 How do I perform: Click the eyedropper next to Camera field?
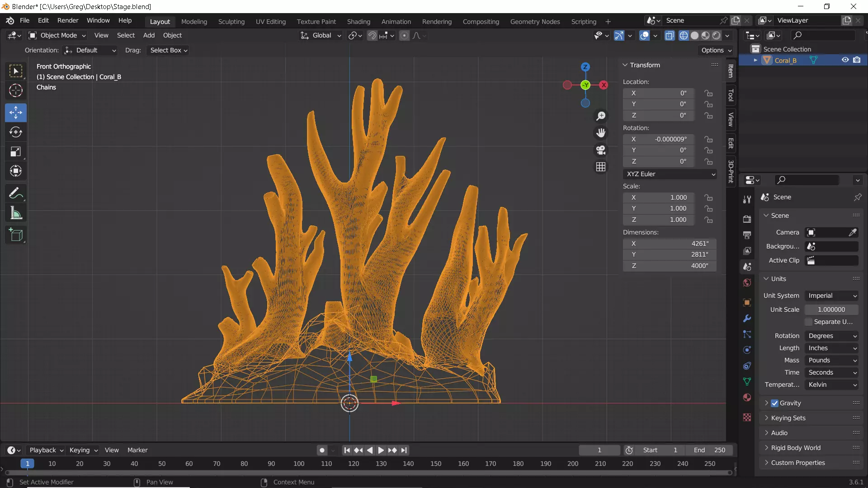(853, 232)
